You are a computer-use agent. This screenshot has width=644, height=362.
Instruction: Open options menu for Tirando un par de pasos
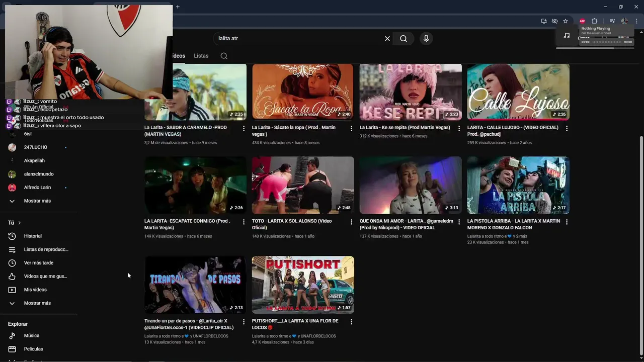point(244,322)
